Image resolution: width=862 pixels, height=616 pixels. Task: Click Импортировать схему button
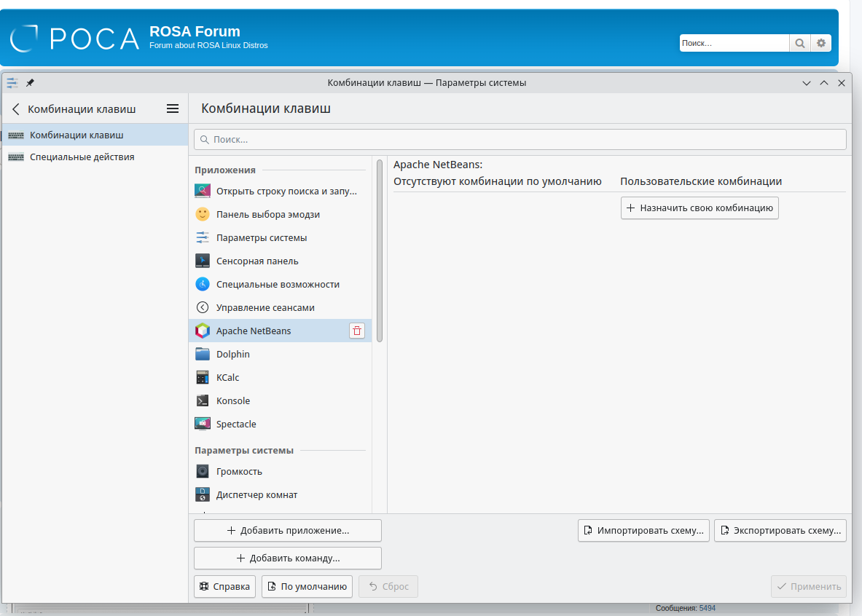(x=643, y=530)
